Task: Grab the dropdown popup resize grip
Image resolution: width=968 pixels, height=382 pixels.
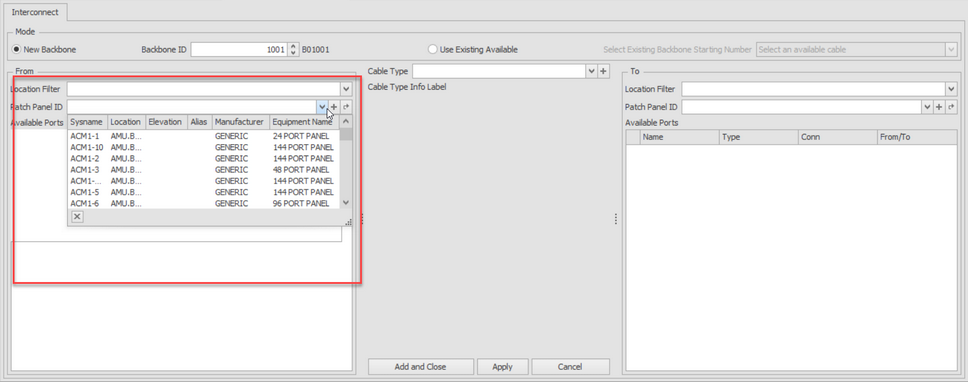Action: [348, 222]
